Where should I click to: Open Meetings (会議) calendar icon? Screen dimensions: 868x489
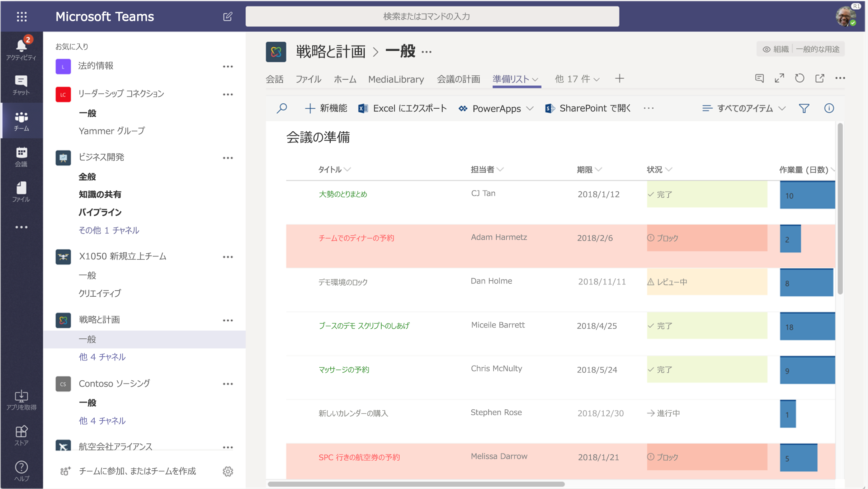21,157
